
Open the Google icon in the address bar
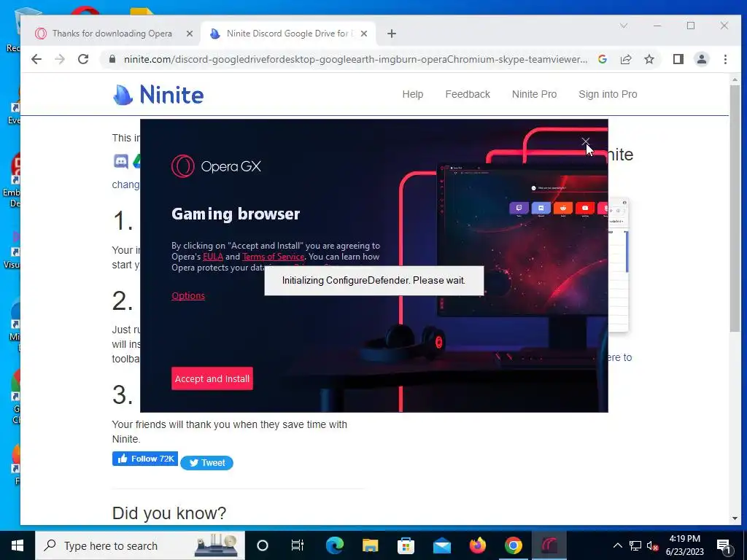click(602, 59)
